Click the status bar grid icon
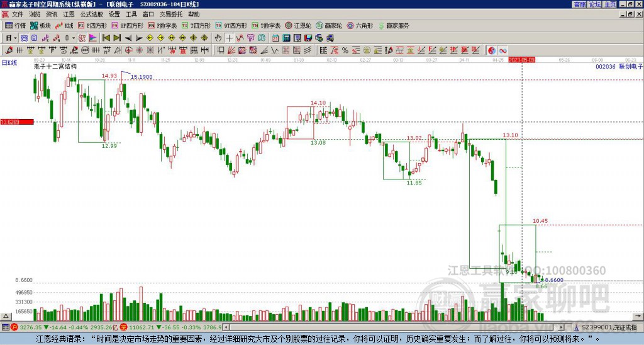The height and width of the screenshot is (345, 644). point(5,327)
